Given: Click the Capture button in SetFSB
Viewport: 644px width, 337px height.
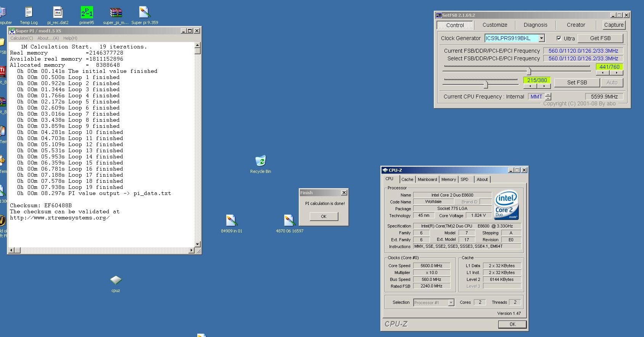Looking at the screenshot, I should [x=614, y=25].
